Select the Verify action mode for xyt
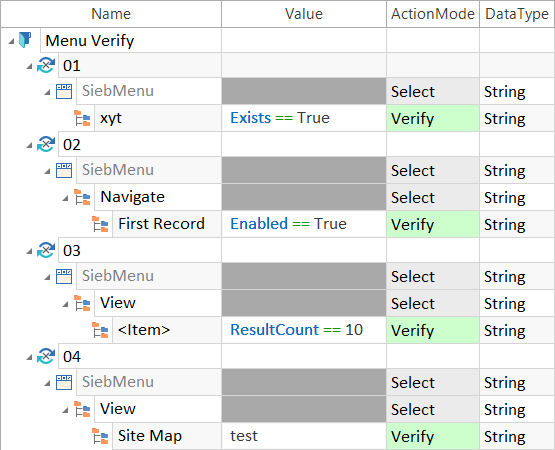555x450 pixels. coord(433,118)
